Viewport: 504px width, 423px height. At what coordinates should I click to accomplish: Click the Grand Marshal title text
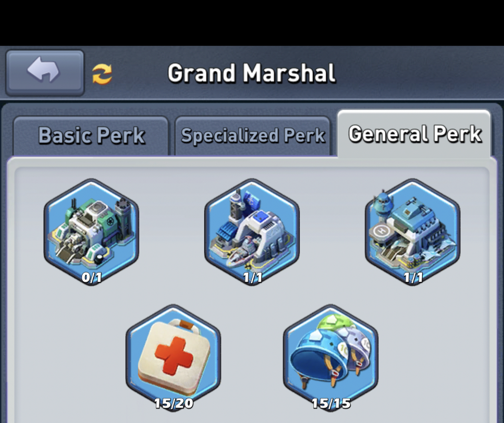(x=252, y=73)
